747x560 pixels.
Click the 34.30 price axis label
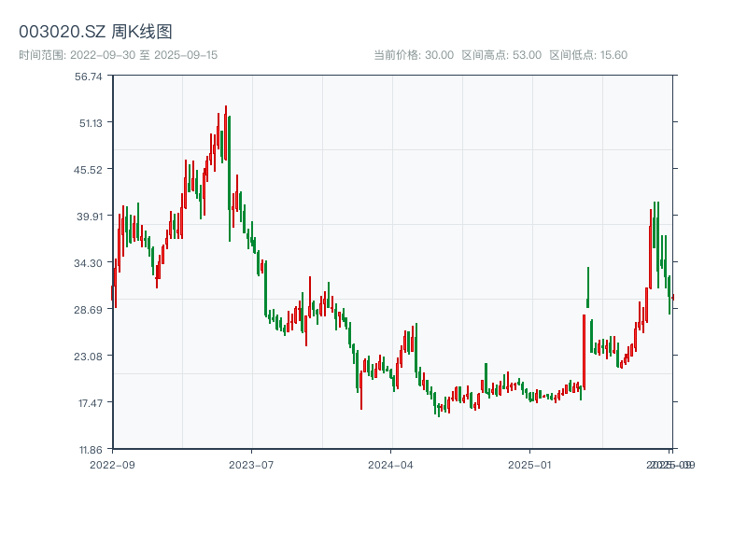click(89, 262)
